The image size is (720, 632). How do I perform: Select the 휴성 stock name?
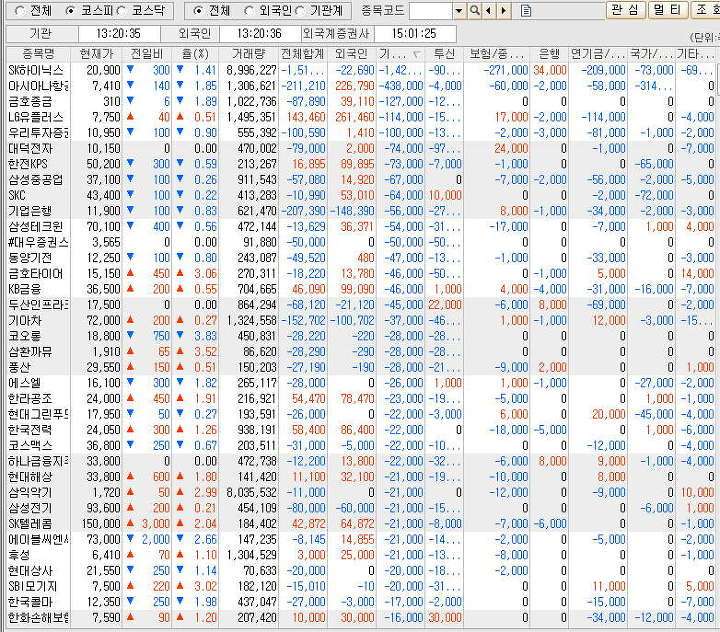pyautogui.click(x=19, y=554)
